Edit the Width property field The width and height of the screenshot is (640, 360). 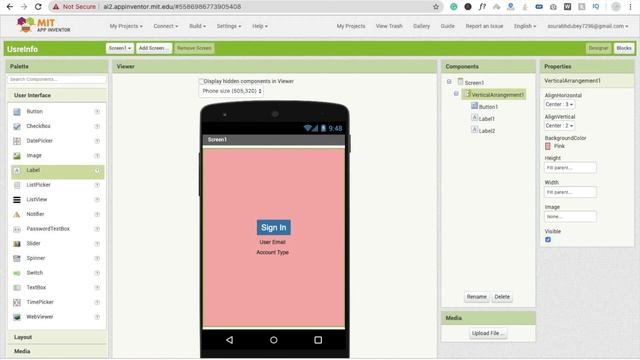pos(570,192)
